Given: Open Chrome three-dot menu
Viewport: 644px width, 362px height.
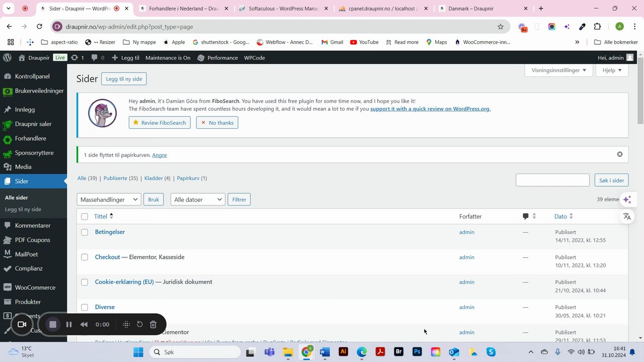Looking at the screenshot, I should (635, 27).
